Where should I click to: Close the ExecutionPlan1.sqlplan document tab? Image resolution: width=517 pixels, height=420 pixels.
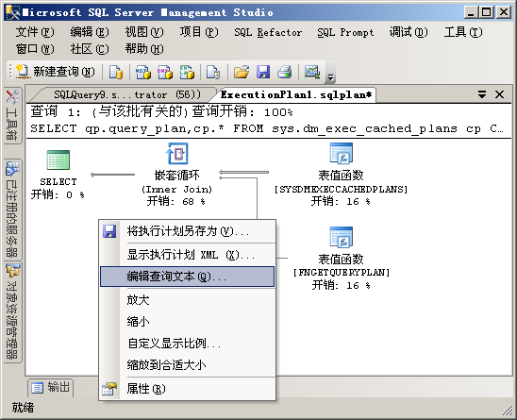[499, 94]
